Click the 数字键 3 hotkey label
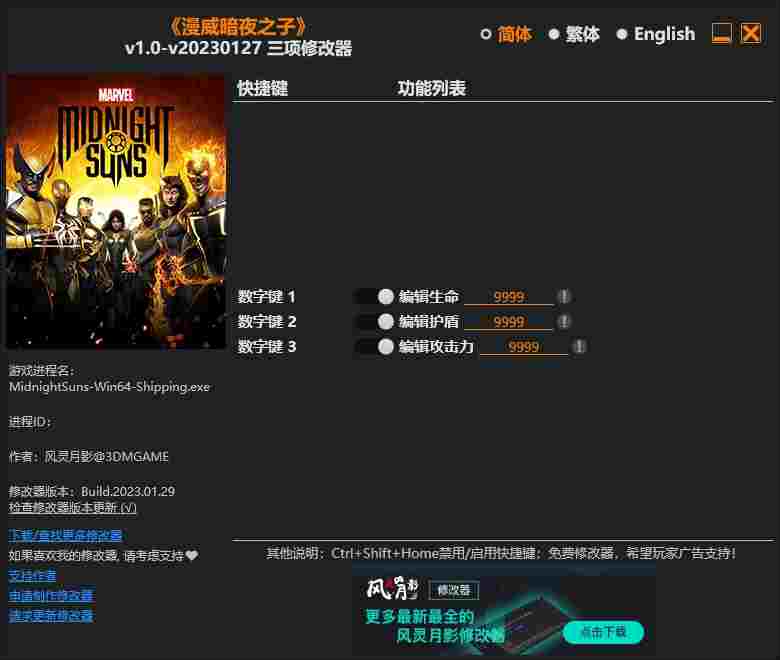780x660 pixels. tap(267, 347)
